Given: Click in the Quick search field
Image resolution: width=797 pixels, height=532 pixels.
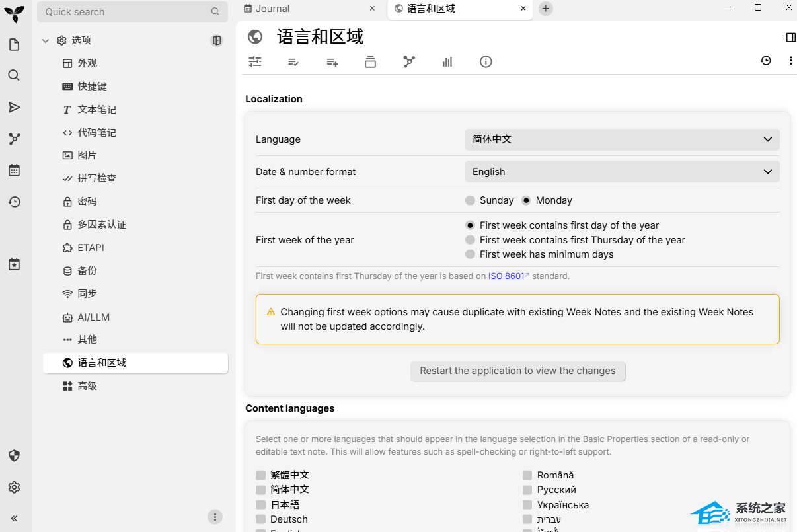Looking at the screenshot, I should [x=126, y=12].
